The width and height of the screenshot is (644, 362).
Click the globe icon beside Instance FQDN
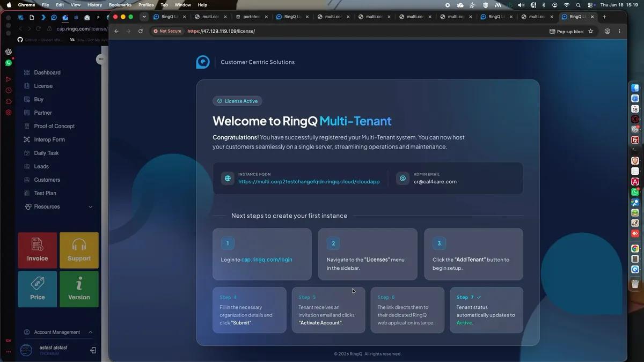[x=228, y=179]
